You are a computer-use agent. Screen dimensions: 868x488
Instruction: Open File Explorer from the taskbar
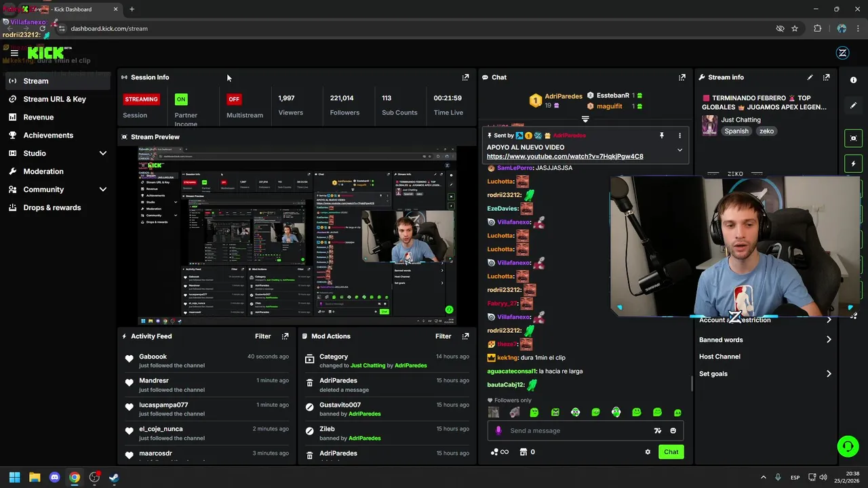pos(35,477)
